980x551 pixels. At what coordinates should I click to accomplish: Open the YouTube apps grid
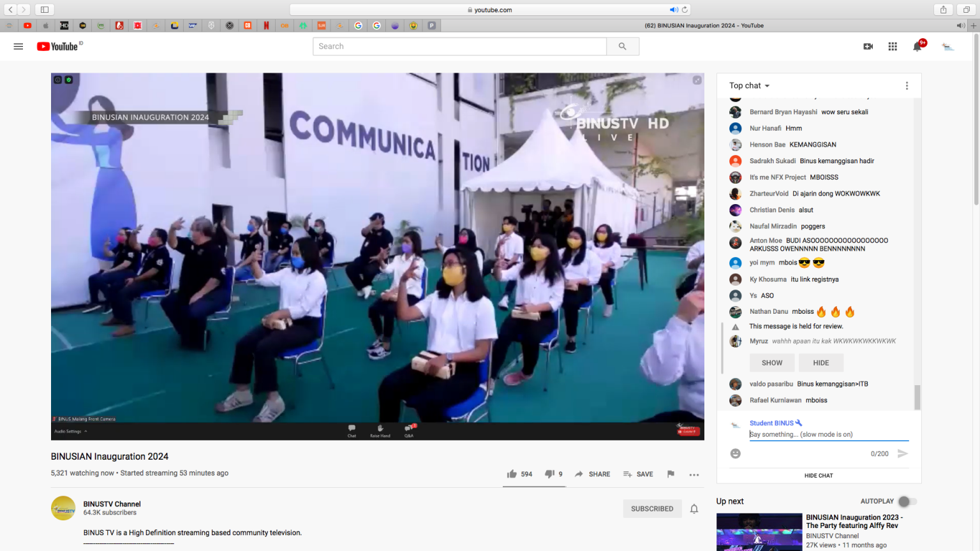click(x=893, y=47)
